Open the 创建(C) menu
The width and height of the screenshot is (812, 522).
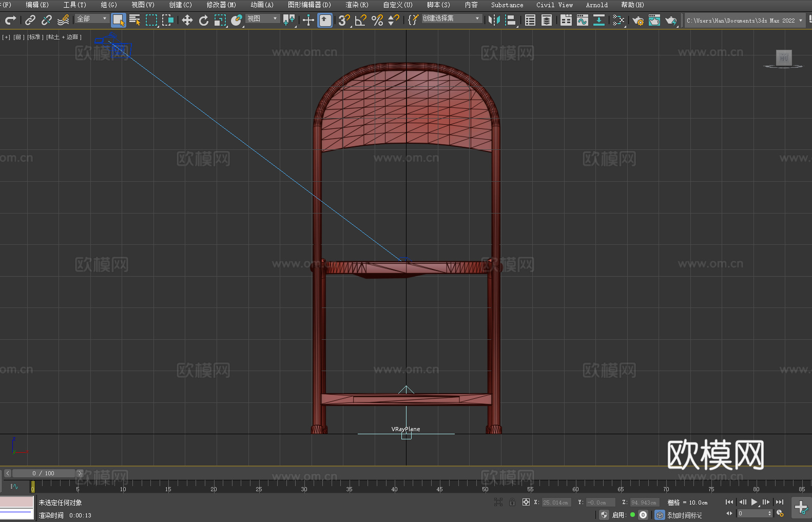tap(180, 5)
